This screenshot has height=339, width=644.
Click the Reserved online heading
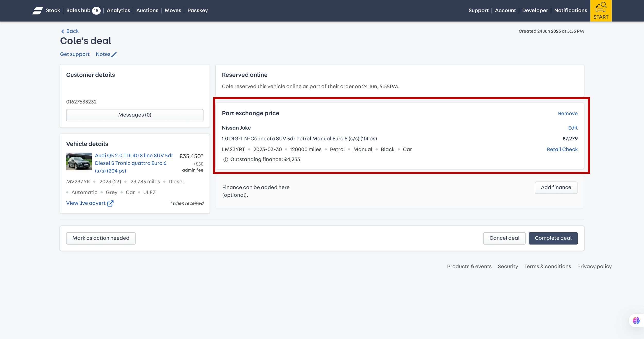(245, 75)
